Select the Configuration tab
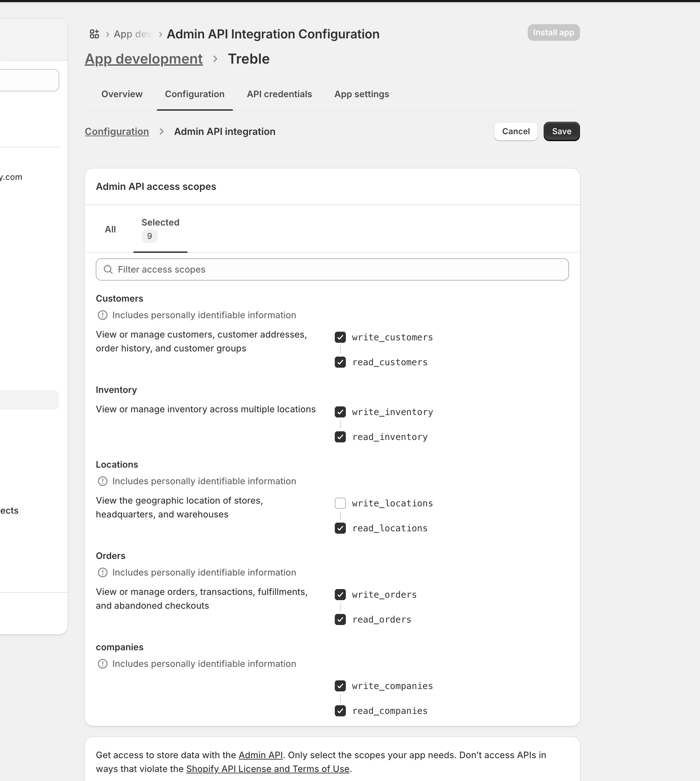The height and width of the screenshot is (781, 700). coord(195,94)
